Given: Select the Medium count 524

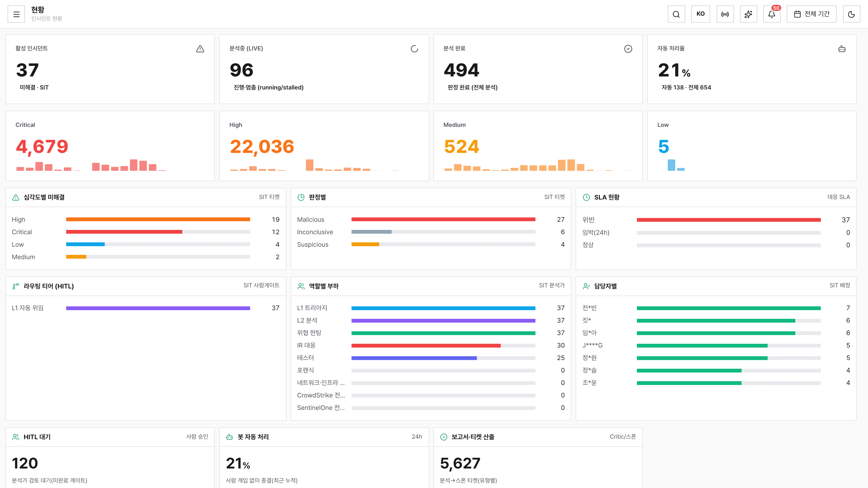Looking at the screenshot, I should (462, 146).
